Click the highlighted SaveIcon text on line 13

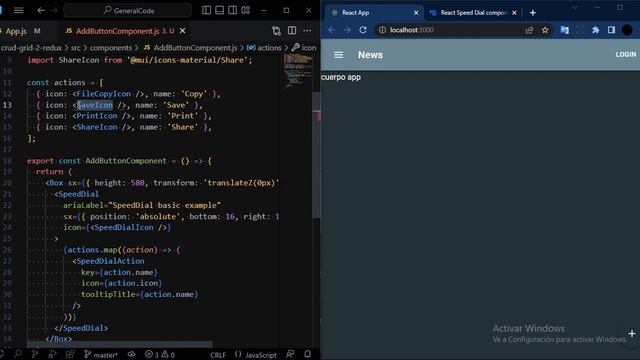coord(95,105)
